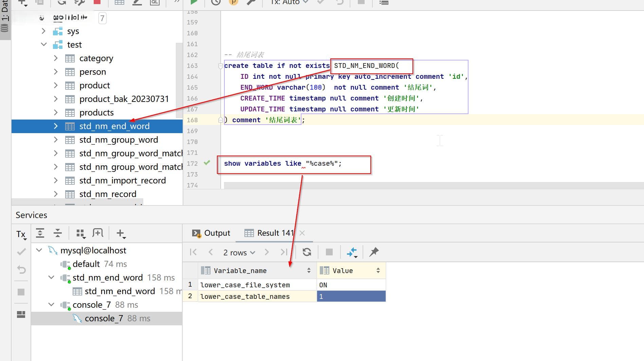The image size is (644, 361).
Task: Click row number 2 in results grid
Action: pos(190,296)
